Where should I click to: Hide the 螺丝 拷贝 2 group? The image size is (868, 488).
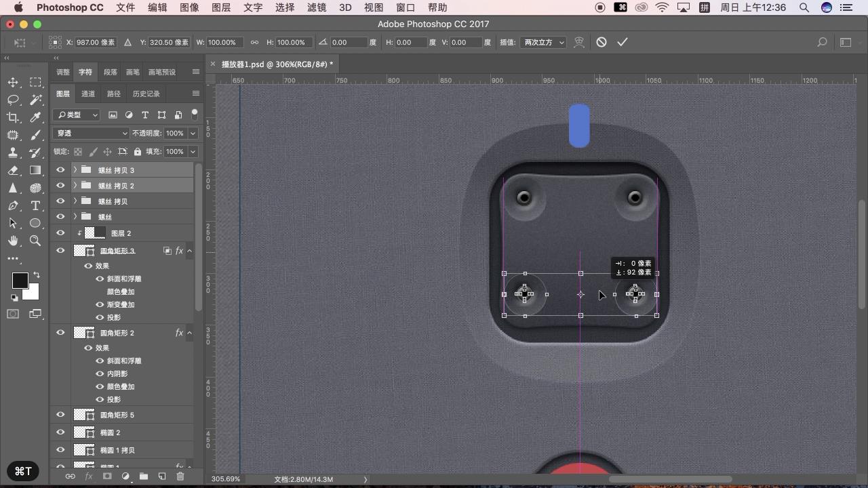60,186
